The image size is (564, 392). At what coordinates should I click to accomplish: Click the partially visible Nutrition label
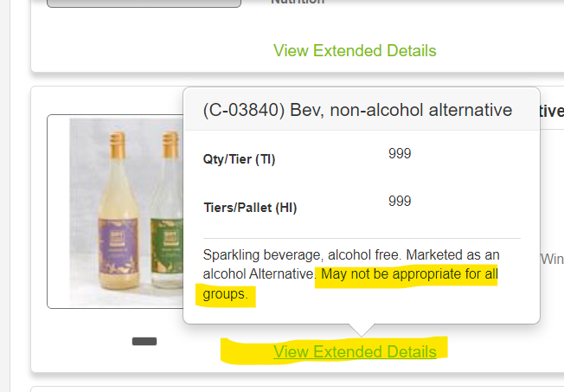tap(298, 3)
